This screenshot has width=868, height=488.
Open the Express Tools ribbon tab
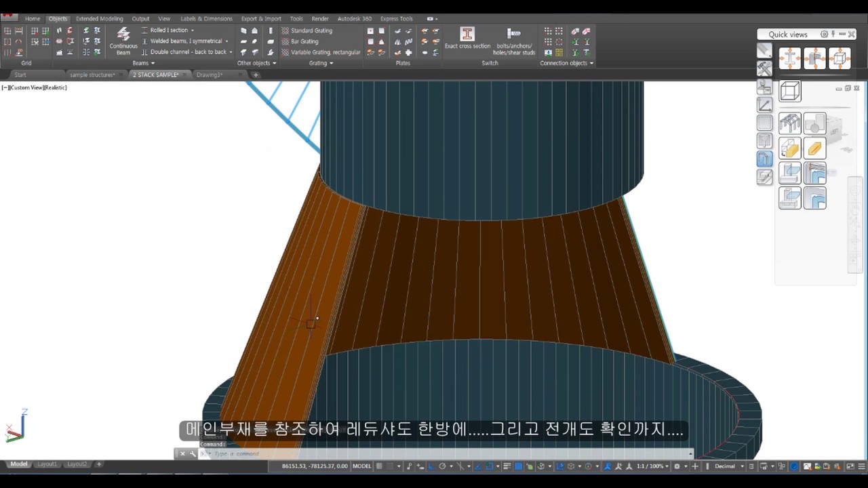point(396,19)
